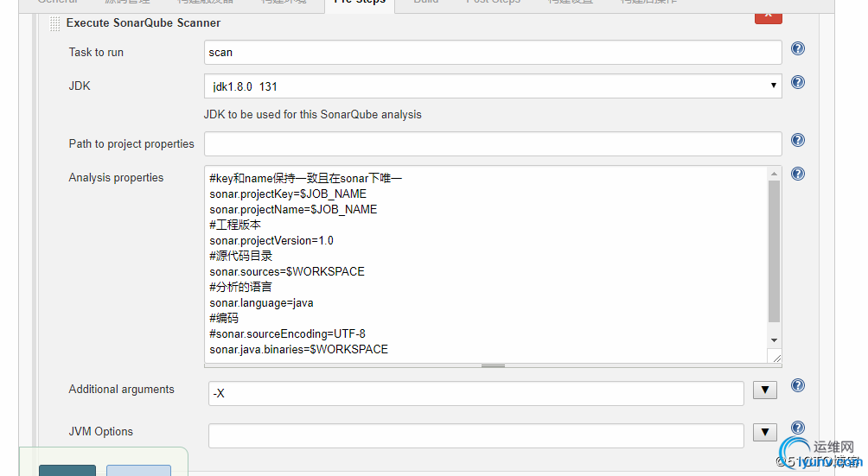The image size is (868, 476).
Task: Click the line sonar.projectKey=$JOB_NAME
Action: [288, 194]
